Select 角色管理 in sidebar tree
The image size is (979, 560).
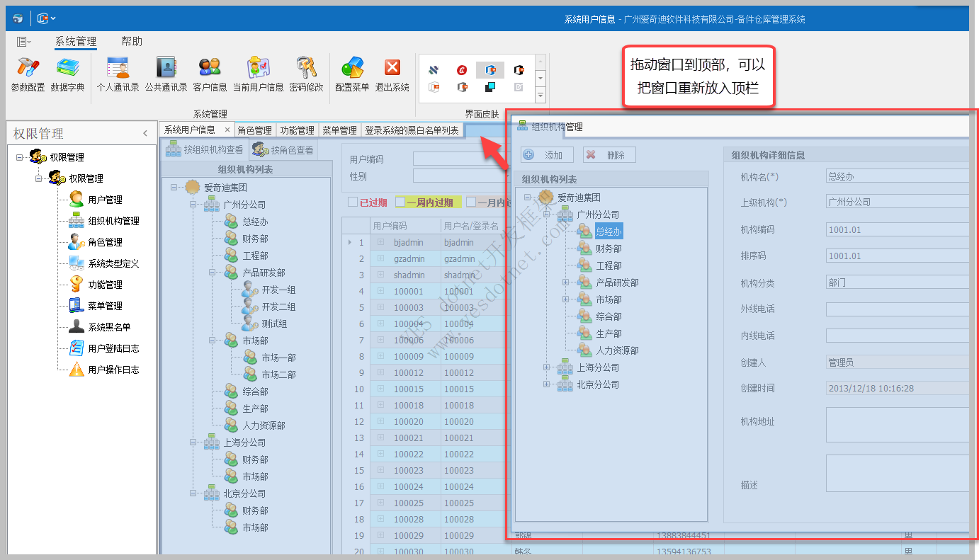tap(105, 242)
